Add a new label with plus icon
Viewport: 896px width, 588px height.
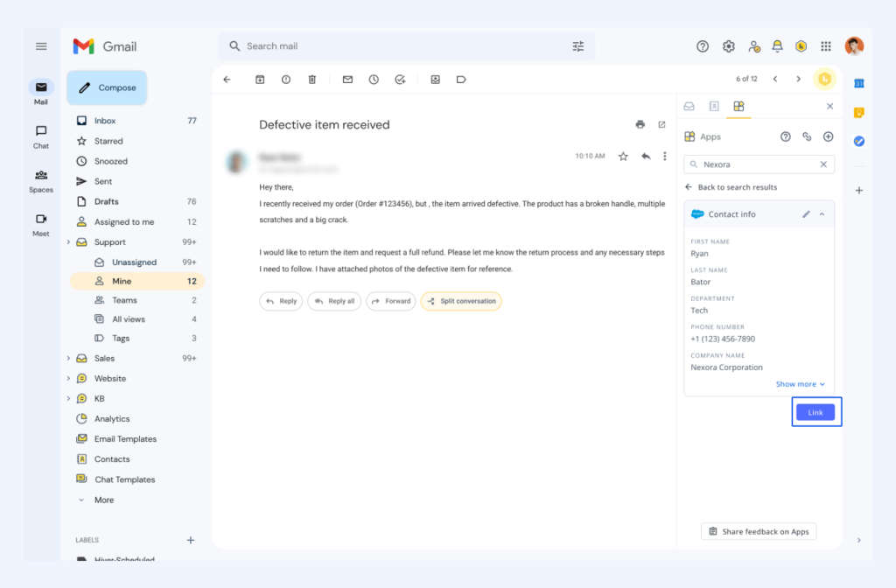click(191, 540)
